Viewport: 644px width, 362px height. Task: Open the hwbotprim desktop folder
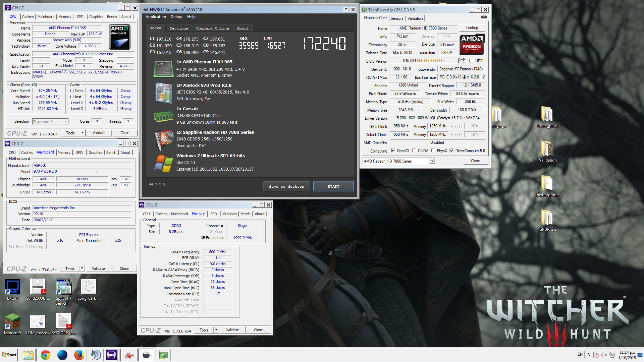[x=548, y=186]
